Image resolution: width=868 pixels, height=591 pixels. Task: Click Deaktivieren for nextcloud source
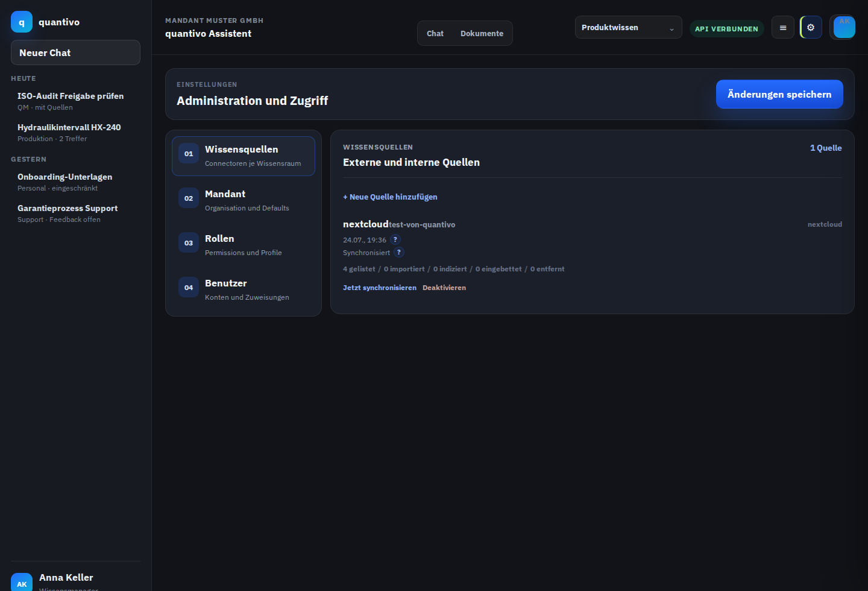coord(444,288)
